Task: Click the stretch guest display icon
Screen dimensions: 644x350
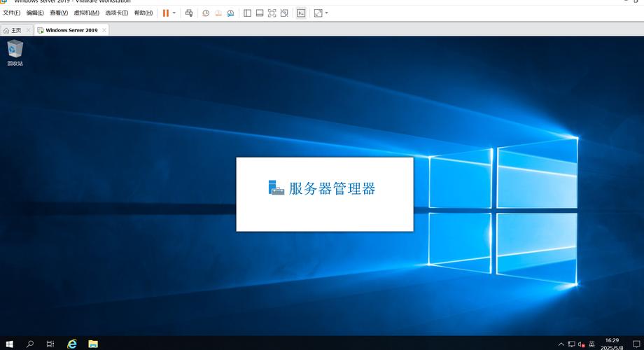Action: (318, 13)
